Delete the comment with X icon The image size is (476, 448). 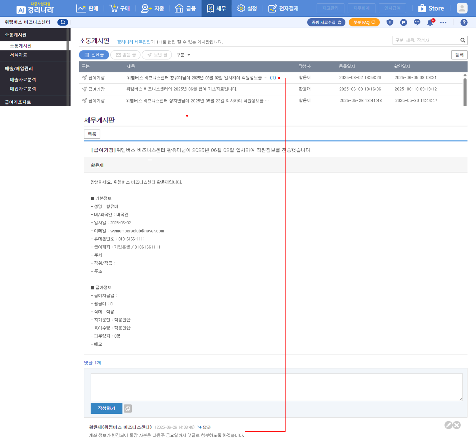[457, 425]
